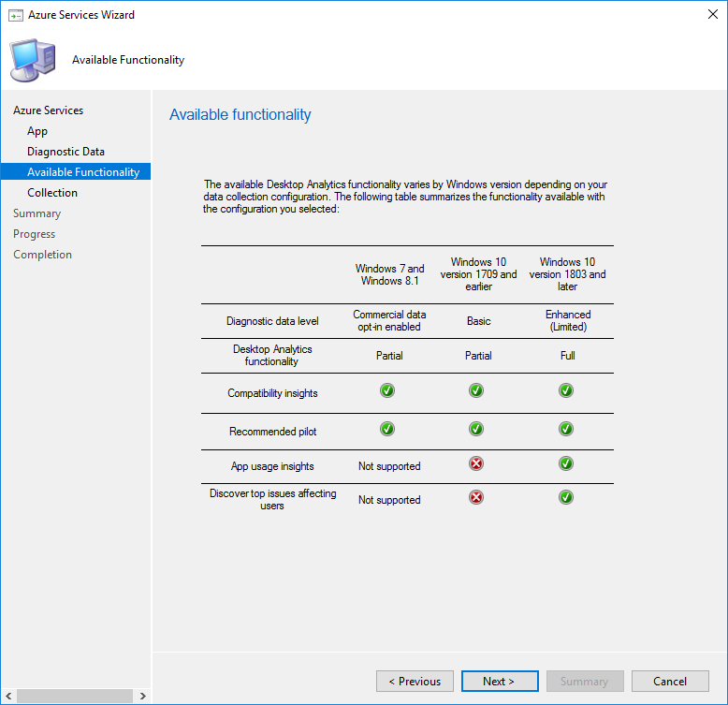
Task: Click Recommended pilot check for Windows 7
Action: 387,429
